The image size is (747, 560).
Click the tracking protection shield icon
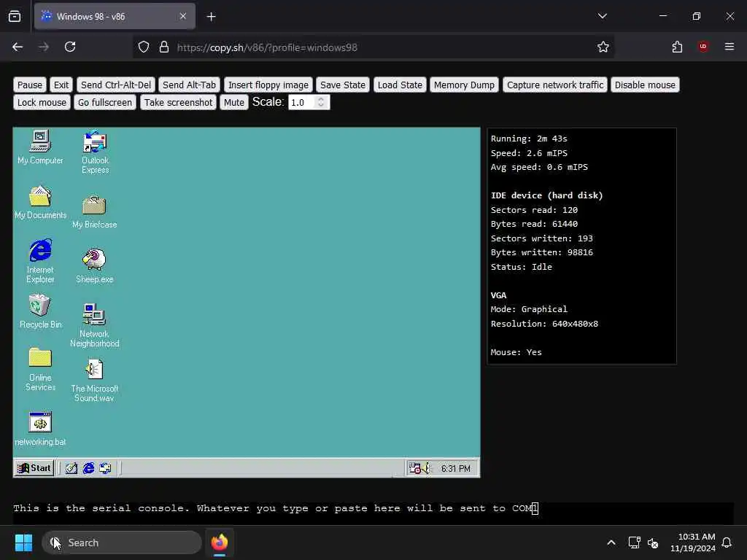pyautogui.click(x=144, y=47)
